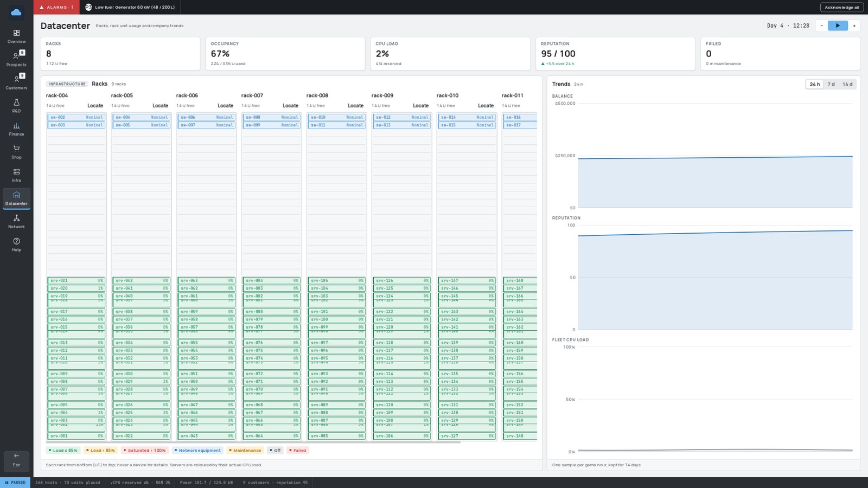Screen dimensions: 868x488
Task: Decrease game speed with minus button
Action: coord(821,25)
